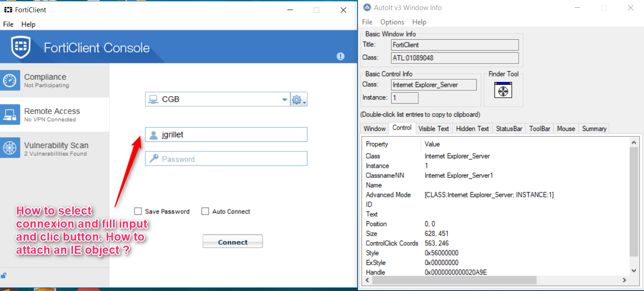Open FortiClient File menu
The width and height of the screenshot is (644, 291).
[8, 24]
